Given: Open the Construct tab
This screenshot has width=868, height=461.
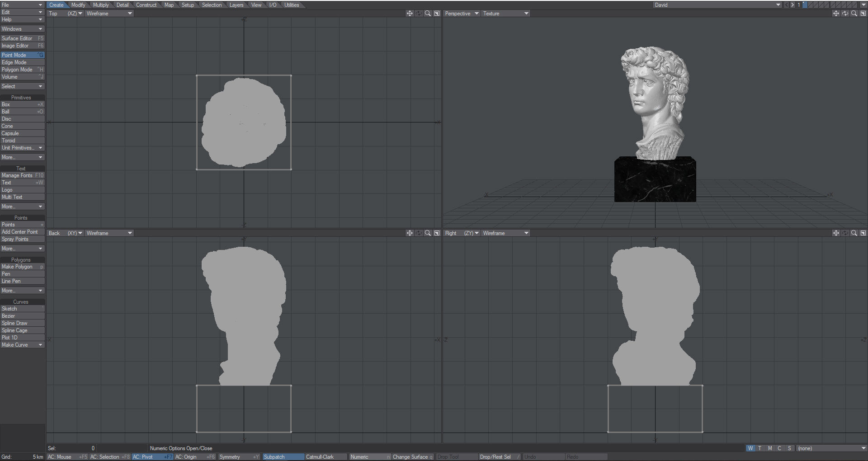Looking at the screenshot, I should (146, 5).
